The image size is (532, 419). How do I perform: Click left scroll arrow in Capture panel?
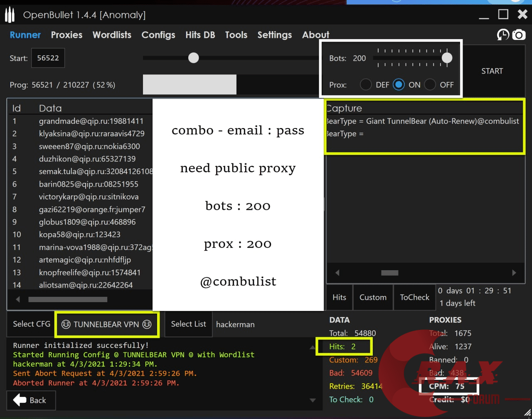[337, 273]
